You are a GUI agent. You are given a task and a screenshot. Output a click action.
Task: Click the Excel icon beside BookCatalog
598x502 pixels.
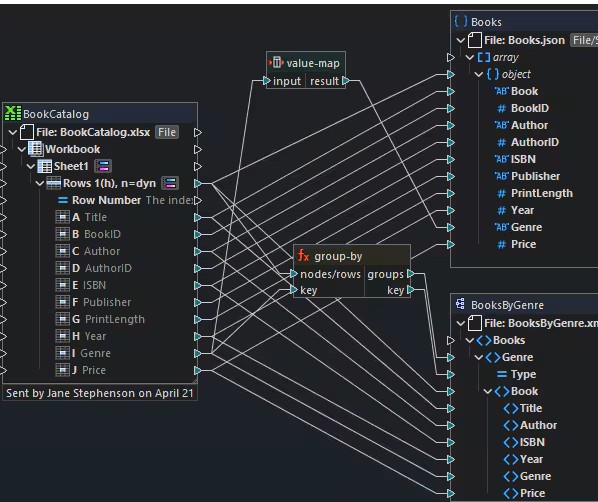[13, 113]
